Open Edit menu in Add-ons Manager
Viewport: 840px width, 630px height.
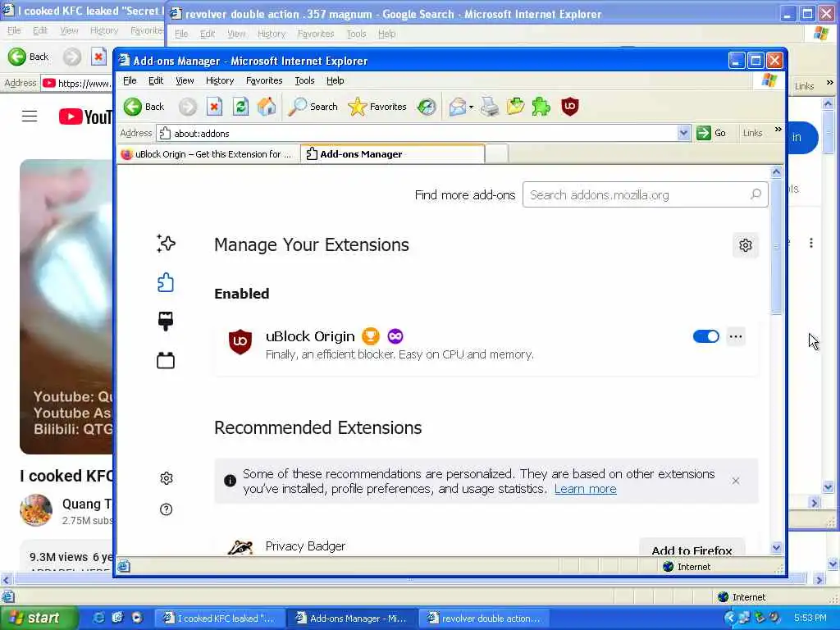coord(156,80)
